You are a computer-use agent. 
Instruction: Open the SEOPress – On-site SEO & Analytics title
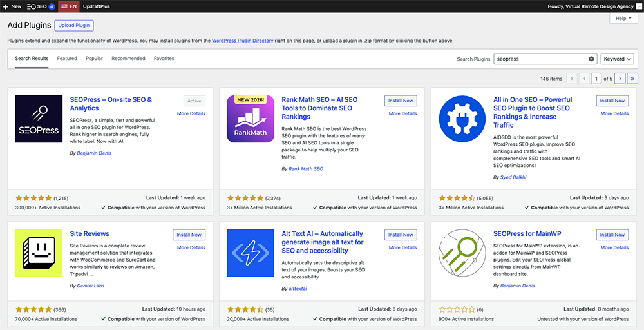point(111,104)
